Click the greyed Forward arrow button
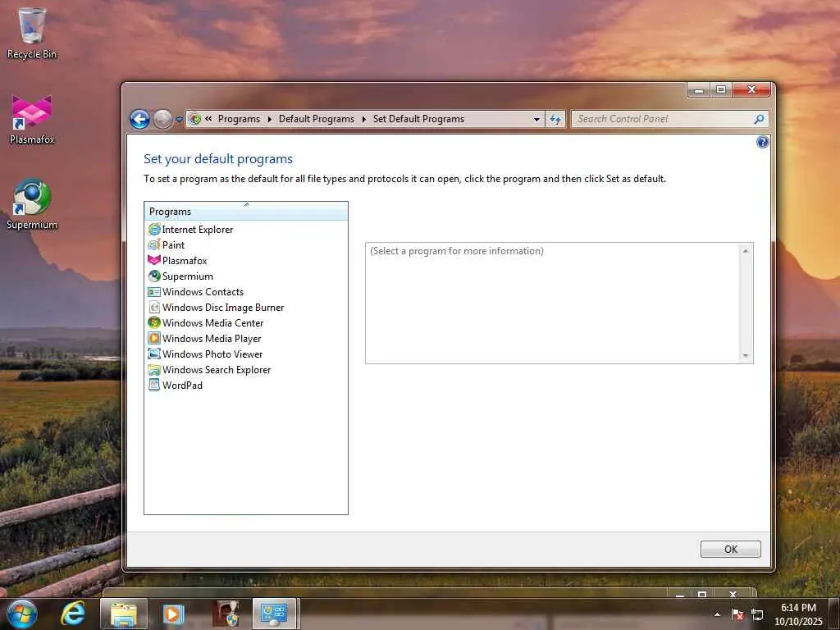Screen dimensions: 840x630 tap(163, 119)
